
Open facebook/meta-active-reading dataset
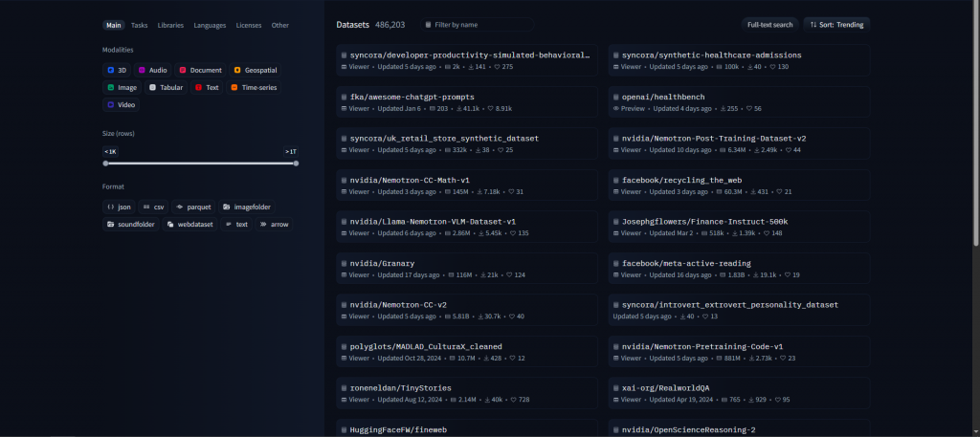pyautogui.click(x=739, y=269)
